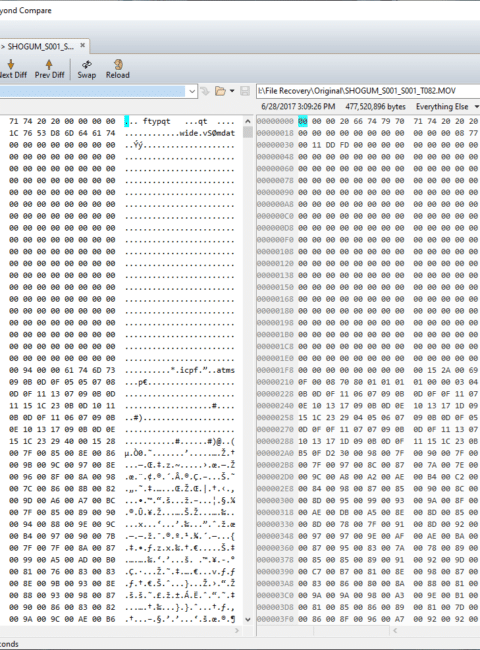Click left hex row starting 1C 76 53 D8
Viewport: 480px width, 650px height.
(x=62, y=133)
